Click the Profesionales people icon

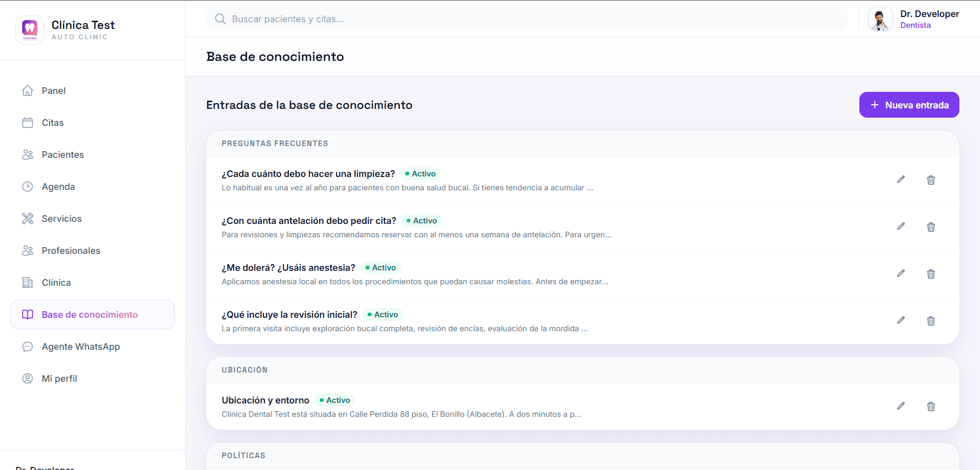[28, 251]
